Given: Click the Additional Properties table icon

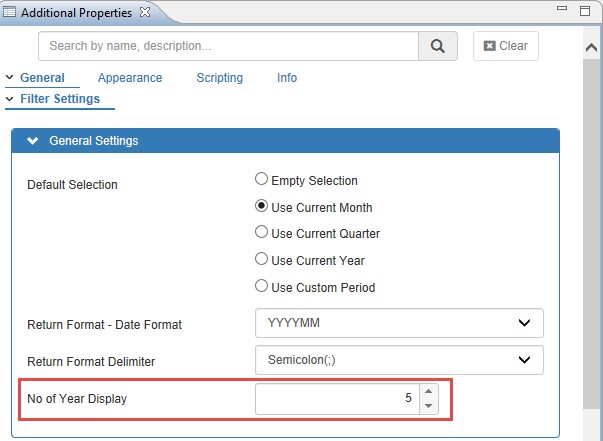Looking at the screenshot, I should tap(10, 11).
